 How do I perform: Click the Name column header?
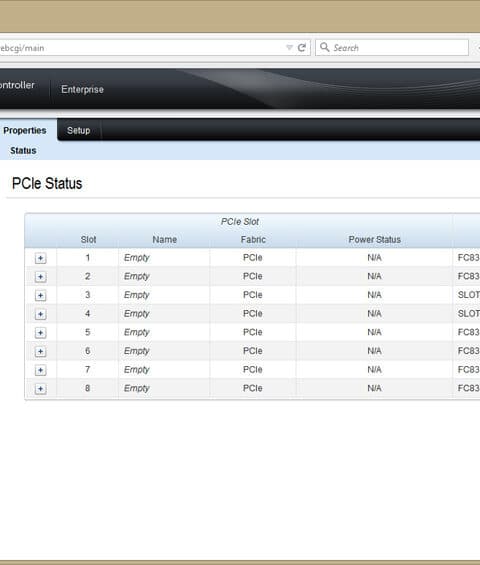(164, 240)
